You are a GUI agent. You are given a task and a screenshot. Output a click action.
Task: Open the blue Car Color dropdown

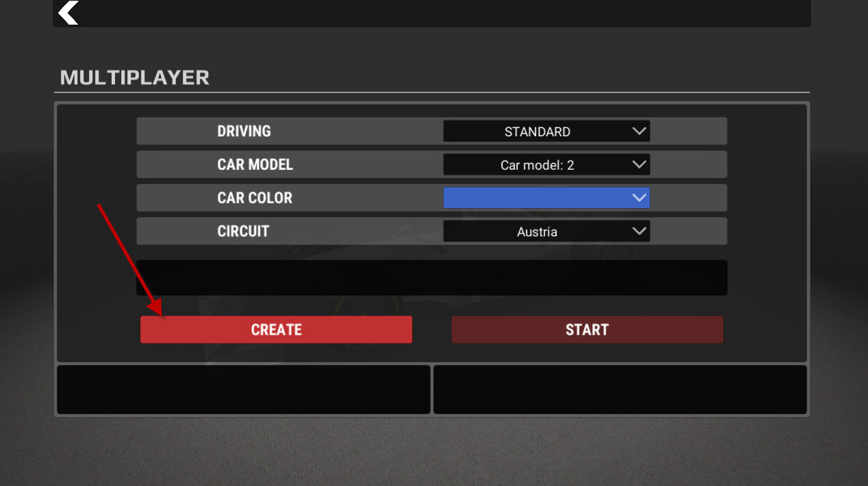[546, 198]
